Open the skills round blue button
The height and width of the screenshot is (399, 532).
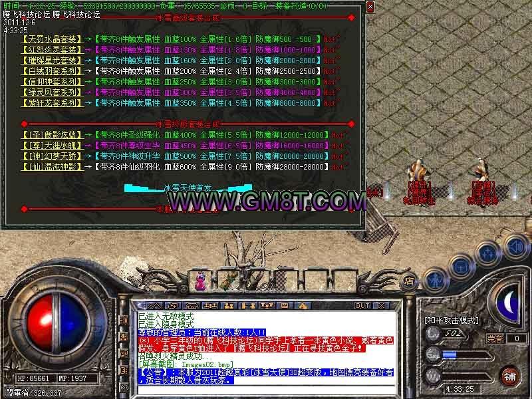488,254
